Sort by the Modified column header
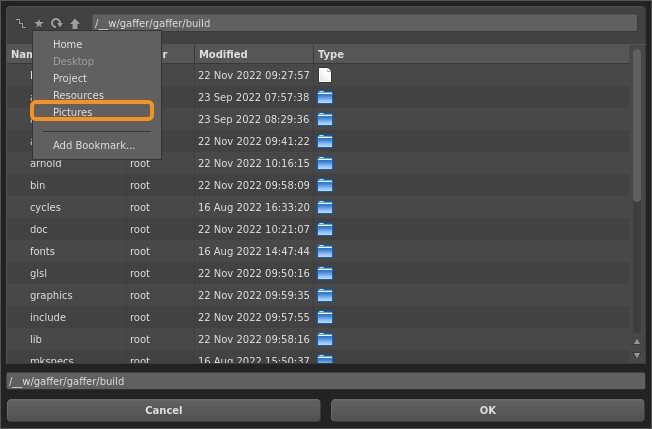The image size is (652, 429). 254,54
